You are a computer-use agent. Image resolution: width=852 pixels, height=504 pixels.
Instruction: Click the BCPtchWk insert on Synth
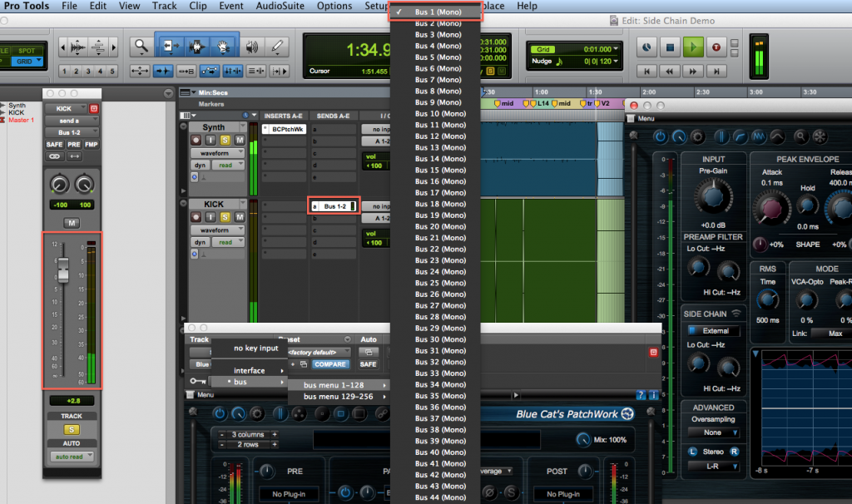(285, 129)
